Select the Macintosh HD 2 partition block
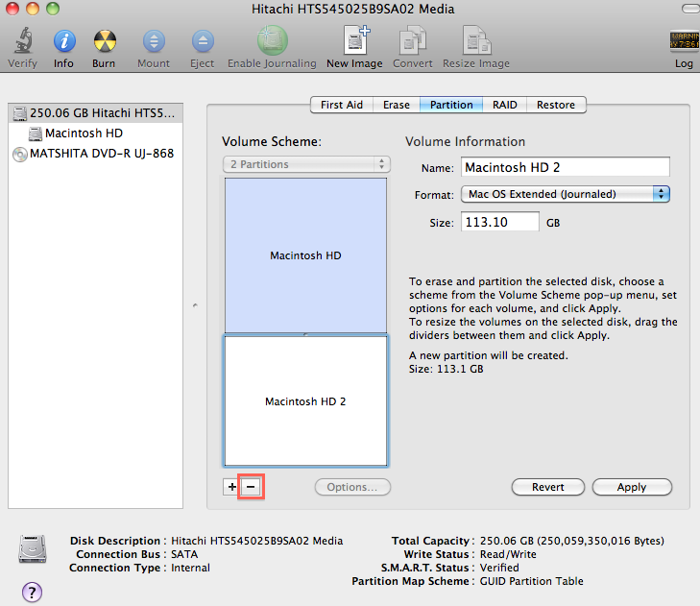Viewport: 700px width, 606px height. coord(305,401)
